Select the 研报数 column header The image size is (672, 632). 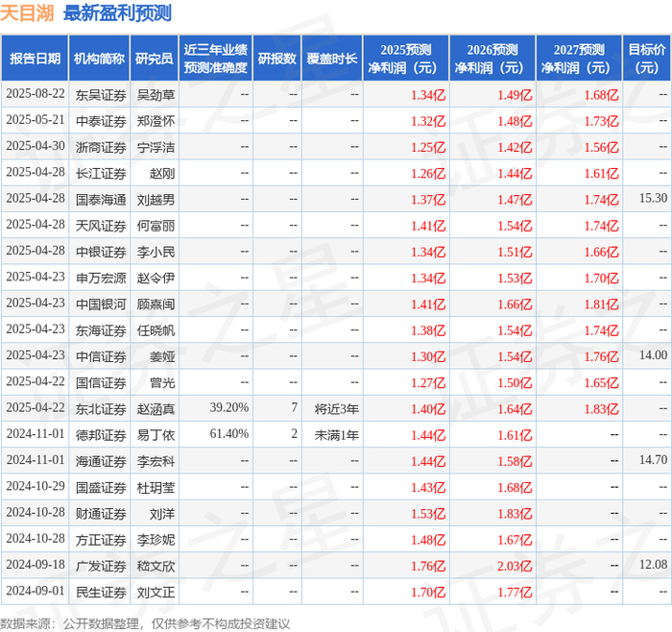tap(276, 59)
